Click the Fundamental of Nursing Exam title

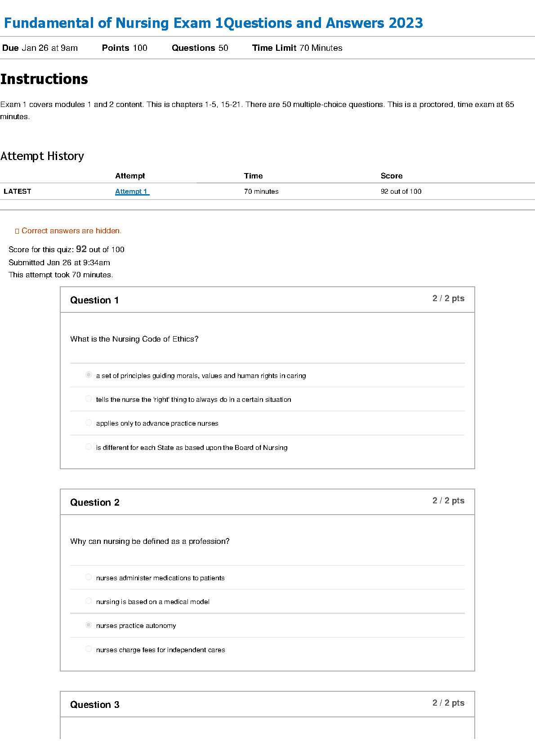point(213,23)
